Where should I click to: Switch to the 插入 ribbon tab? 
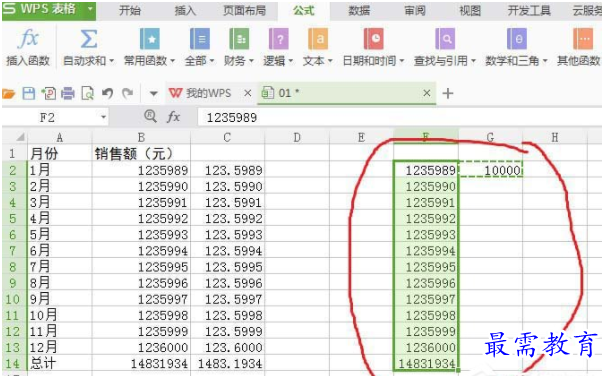tap(185, 10)
